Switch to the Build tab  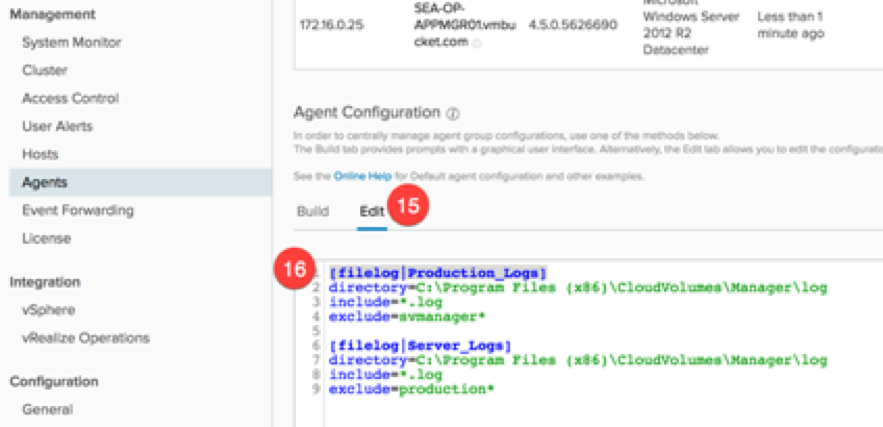click(x=312, y=212)
